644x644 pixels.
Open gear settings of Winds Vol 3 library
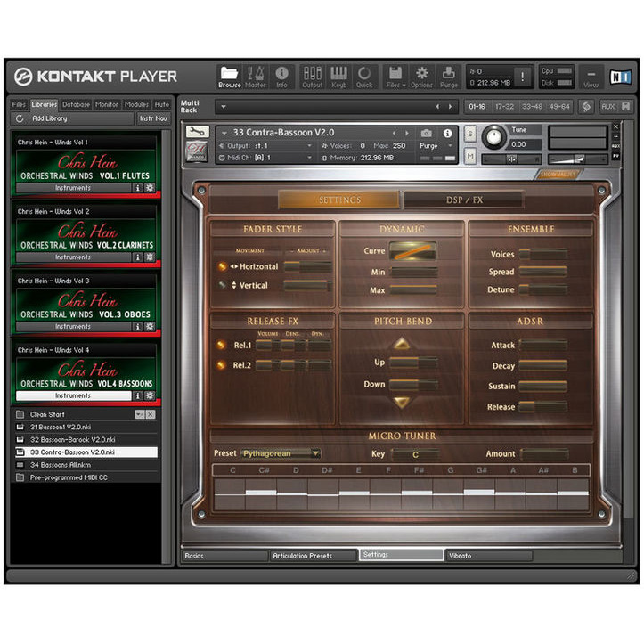pos(150,327)
